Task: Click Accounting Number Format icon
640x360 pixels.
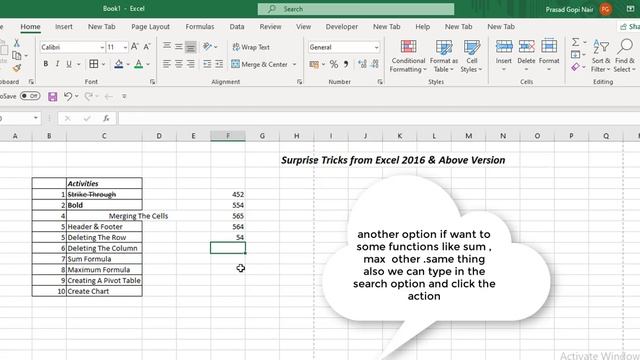Action: pos(313,64)
